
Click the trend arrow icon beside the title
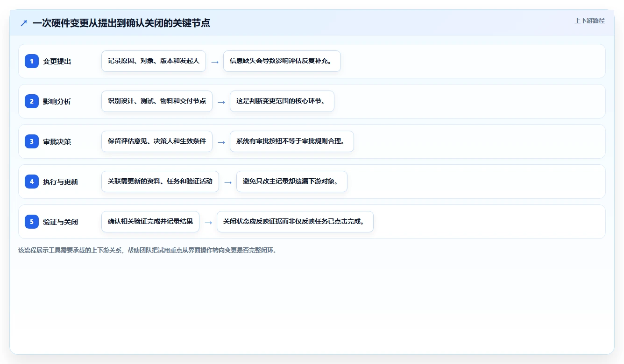[24, 23]
